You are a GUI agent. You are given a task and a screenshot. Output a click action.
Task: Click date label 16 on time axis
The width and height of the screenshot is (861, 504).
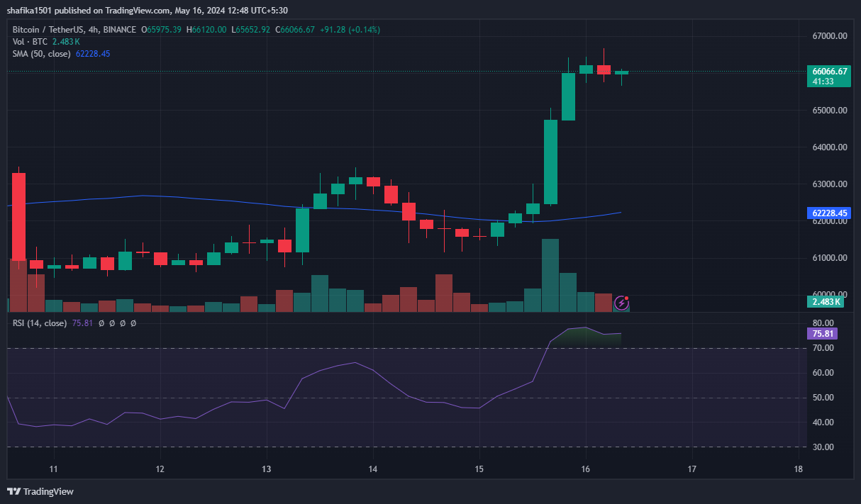(586, 469)
